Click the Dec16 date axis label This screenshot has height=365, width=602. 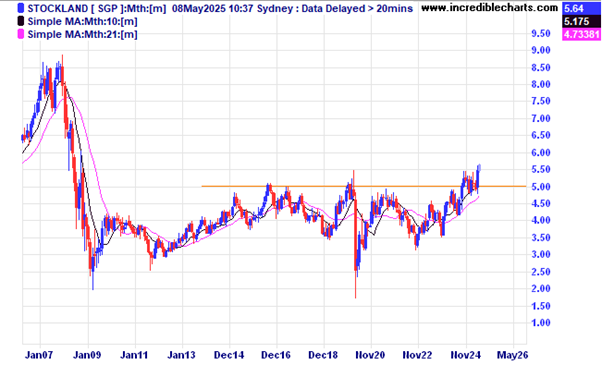click(276, 355)
